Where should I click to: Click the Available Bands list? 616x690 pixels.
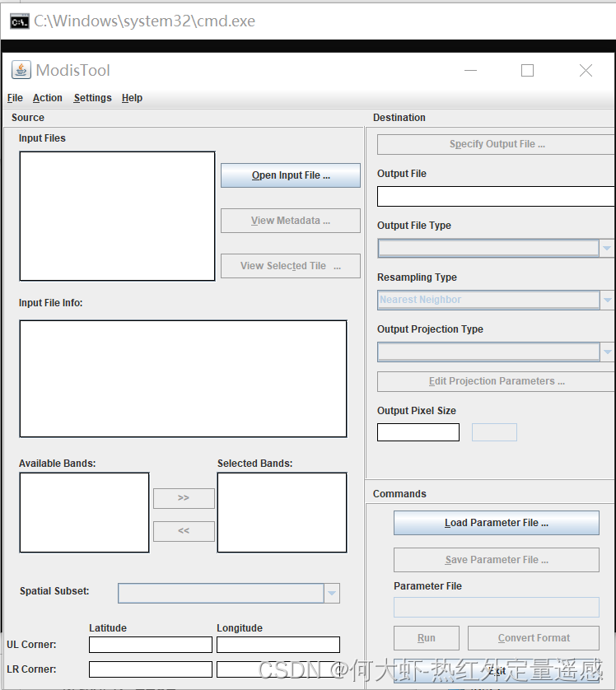[x=85, y=513]
